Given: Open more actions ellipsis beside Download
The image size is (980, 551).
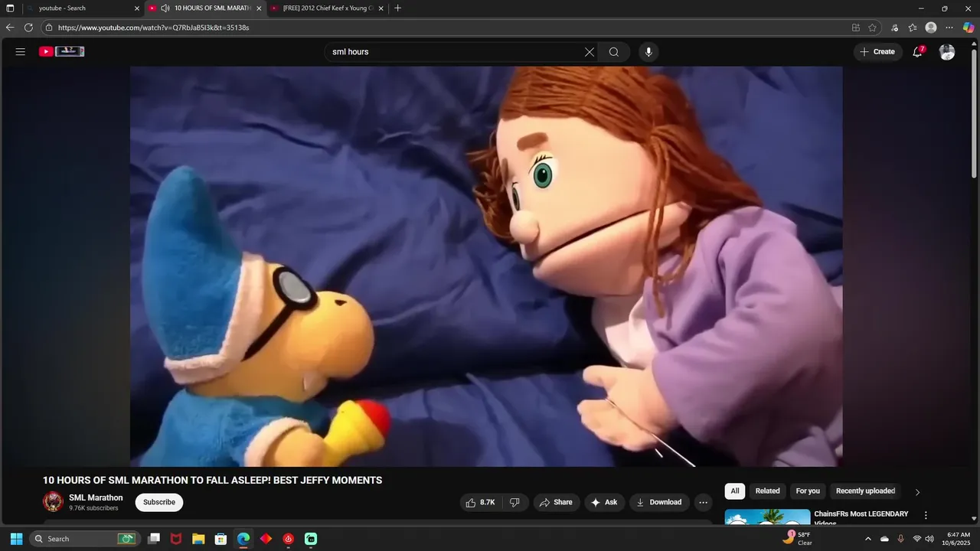Looking at the screenshot, I should click(x=703, y=502).
